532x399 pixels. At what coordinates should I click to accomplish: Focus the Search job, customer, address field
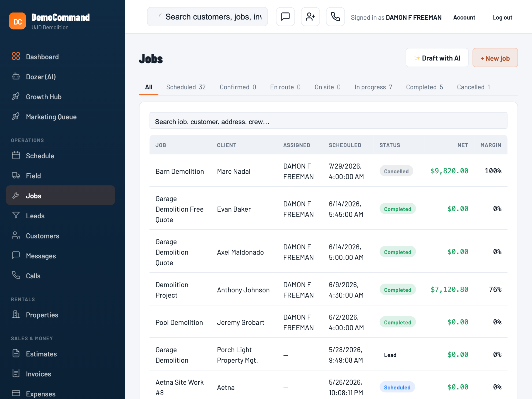[x=328, y=121]
